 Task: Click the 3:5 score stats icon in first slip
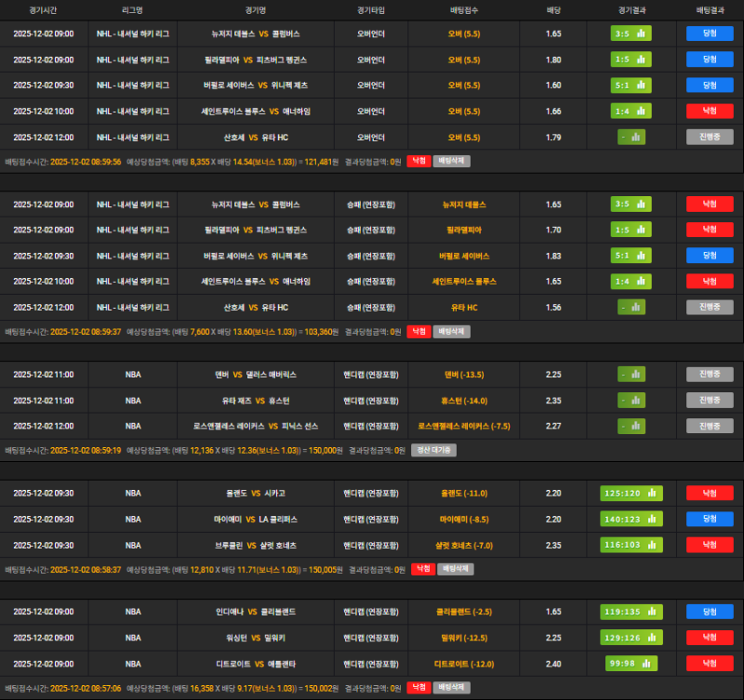pos(631,33)
